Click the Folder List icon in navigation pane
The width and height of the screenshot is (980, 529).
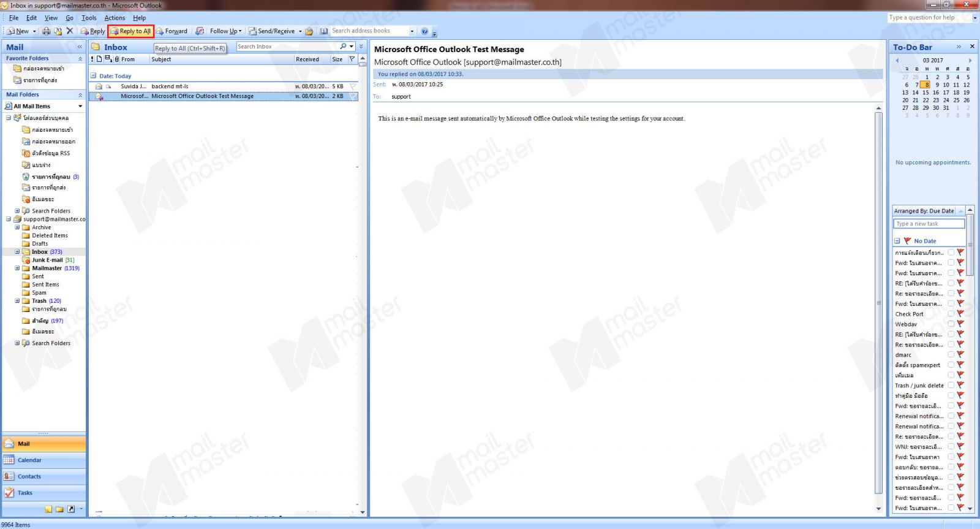(59, 509)
